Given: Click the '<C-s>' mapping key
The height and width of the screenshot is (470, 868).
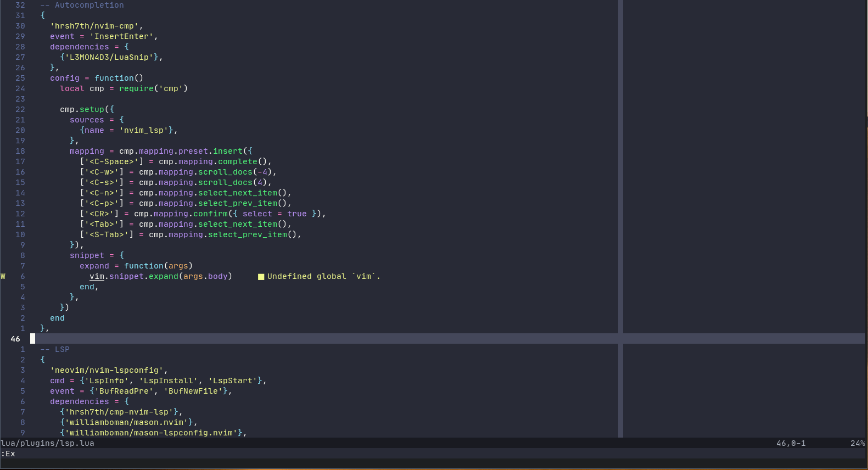Looking at the screenshot, I should pos(102,182).
